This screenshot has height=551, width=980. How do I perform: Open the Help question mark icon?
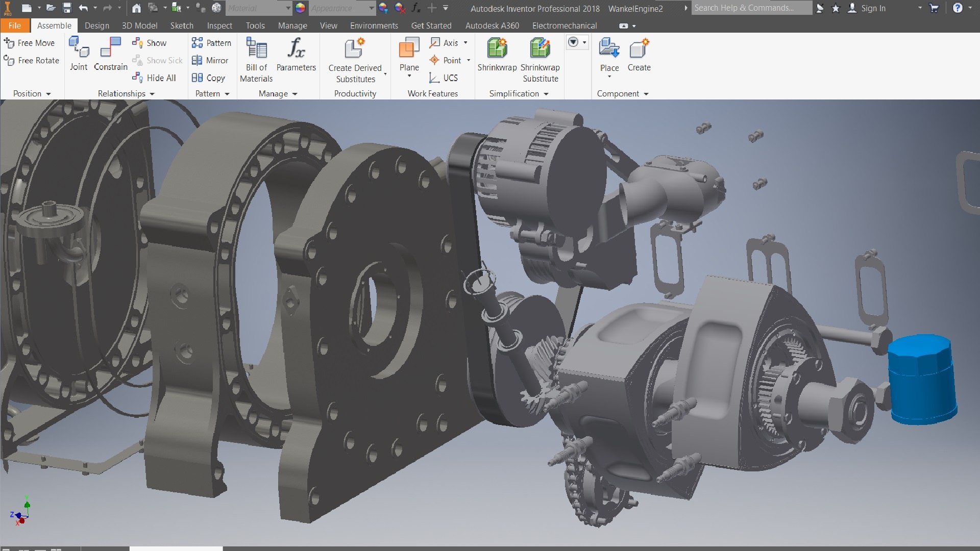click(958, 8)
